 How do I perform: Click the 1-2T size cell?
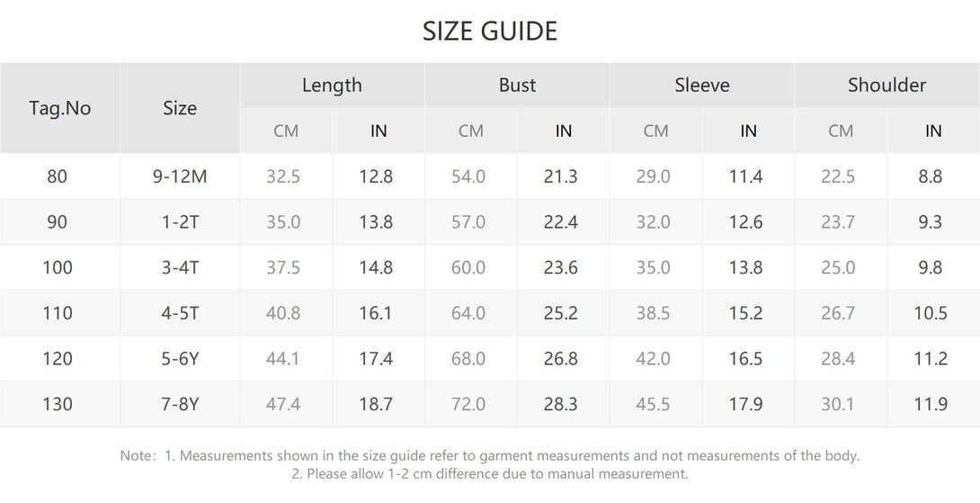click(180, 222)
